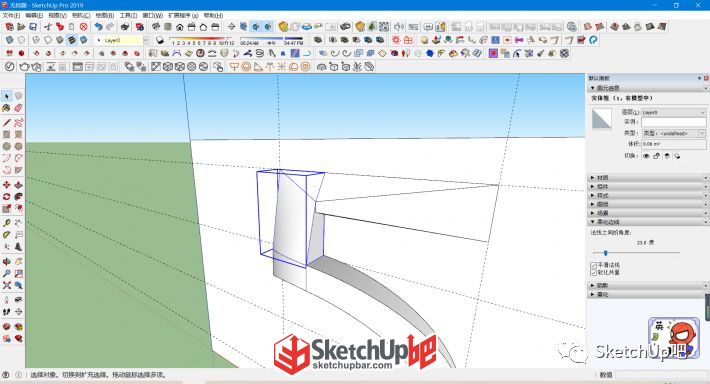Viewport: 710px width, 384px height.
Task: Click the instance name input field
Action: pos(674,122)
